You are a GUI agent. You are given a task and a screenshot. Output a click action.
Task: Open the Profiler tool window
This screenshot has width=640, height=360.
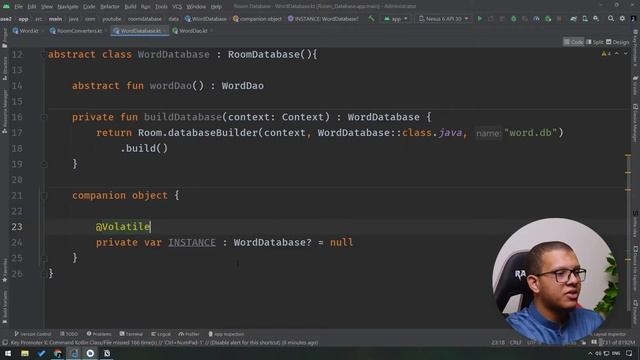[189, 334]
